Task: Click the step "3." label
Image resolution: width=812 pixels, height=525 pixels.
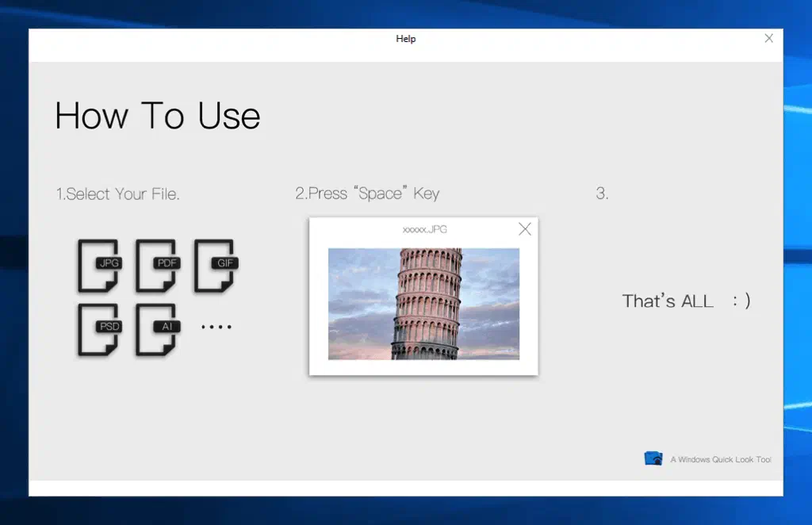Action: click(602, 194)
